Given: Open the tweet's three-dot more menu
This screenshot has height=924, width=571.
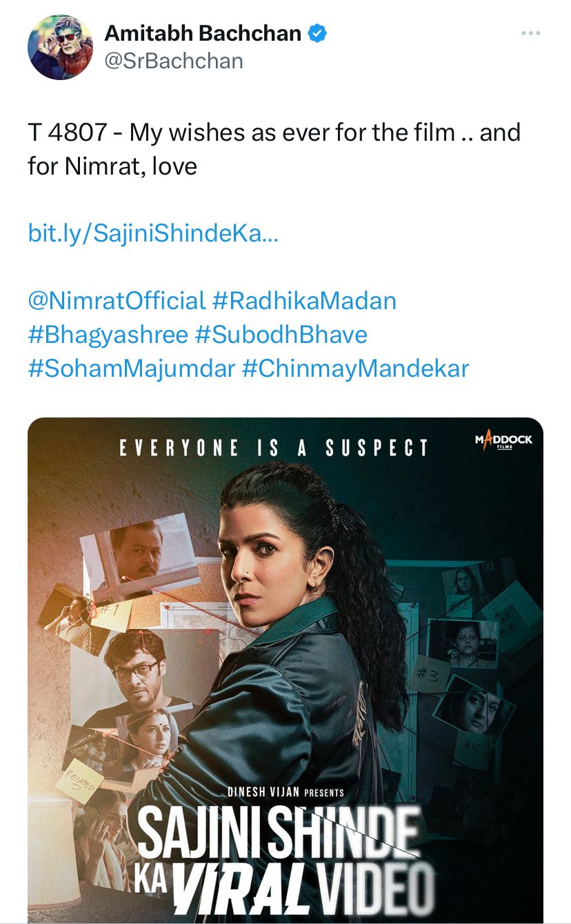Looking at the screenshot, I should pyautogui.click(x=530, y=33).
